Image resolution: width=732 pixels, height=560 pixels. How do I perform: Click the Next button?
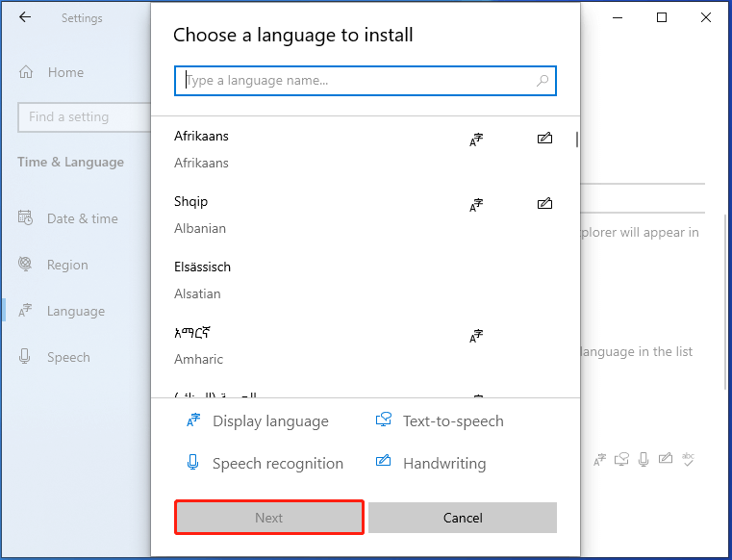[x=269, y=518]
